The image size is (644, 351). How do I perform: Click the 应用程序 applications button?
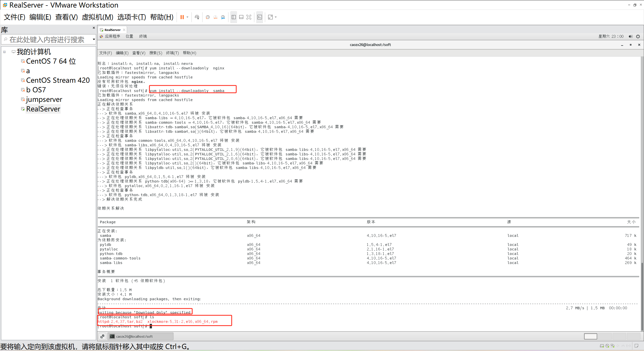click(x=112, y=36)
